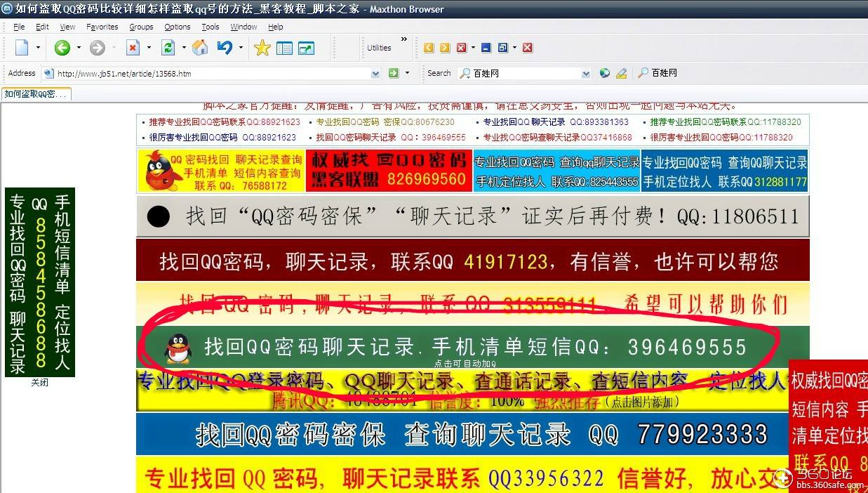This screenshot has width=868, height=493.
Task: Open the Back history dropdown arrow
Action: tap(78, 48)
